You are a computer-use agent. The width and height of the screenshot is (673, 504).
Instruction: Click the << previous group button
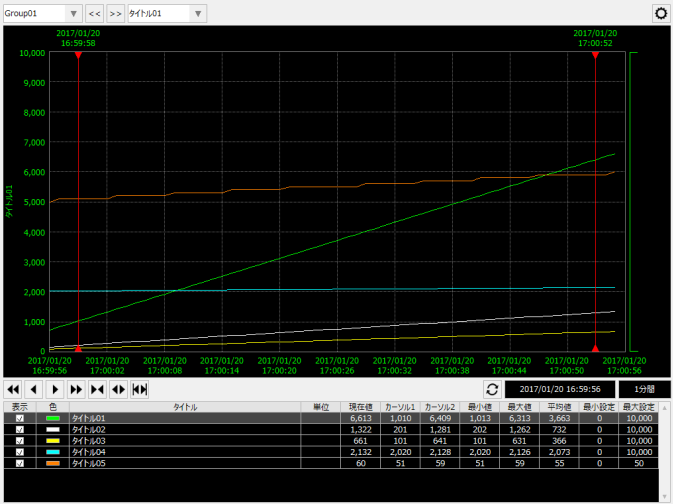point(94,14)
